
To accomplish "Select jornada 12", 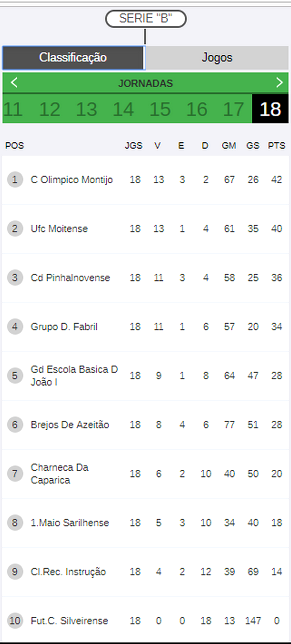I will click(49, 109).
